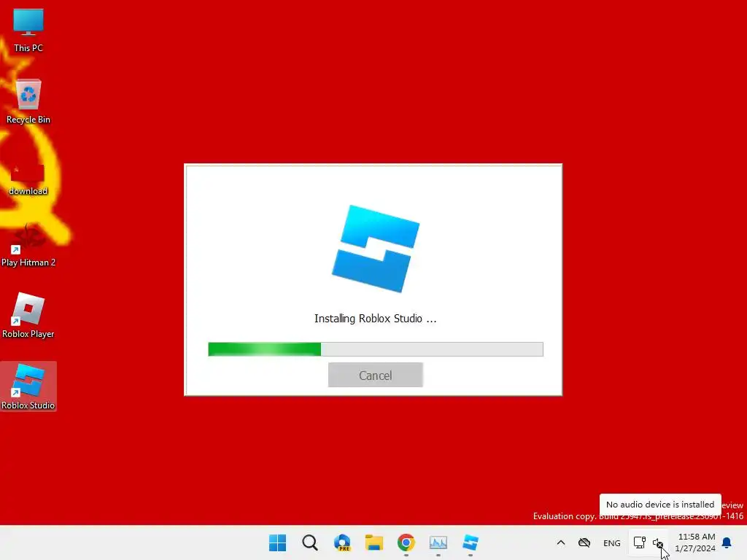747x560 pixels.
Task: Click the 'No audio device is installed' tooltip
Action: coord(660,505)
